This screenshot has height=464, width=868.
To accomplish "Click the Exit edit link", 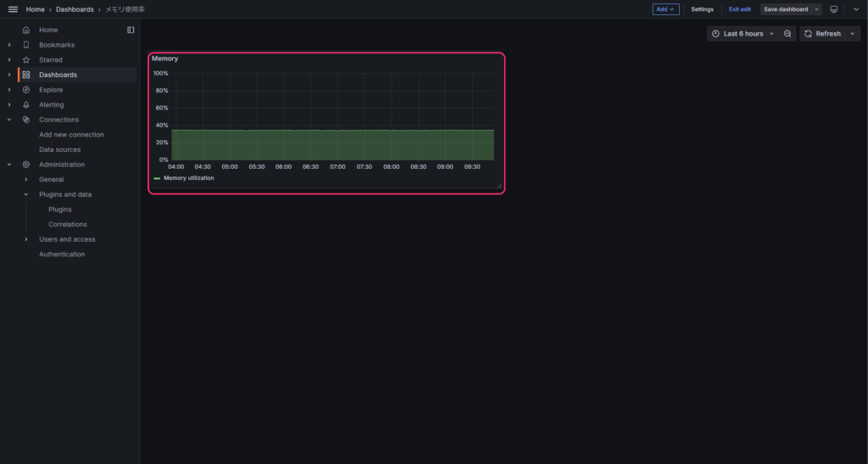I will (739, 9).
